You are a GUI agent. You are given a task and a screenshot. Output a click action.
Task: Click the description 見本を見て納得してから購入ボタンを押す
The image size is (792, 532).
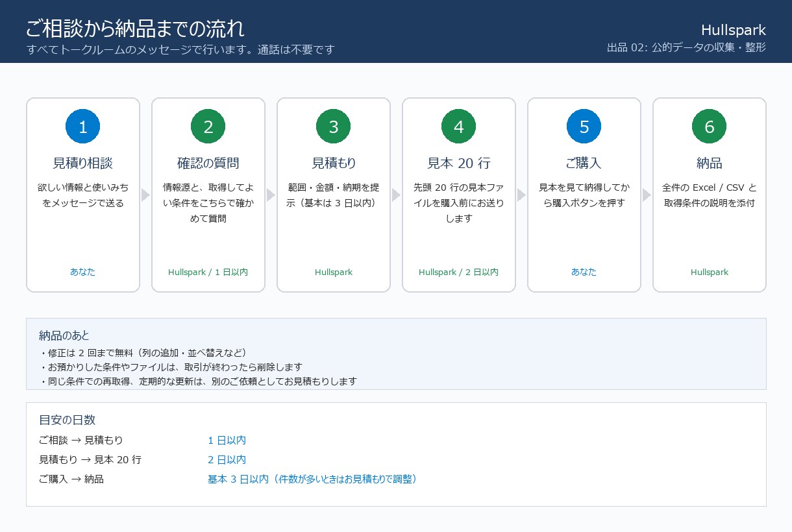point(584,195)
